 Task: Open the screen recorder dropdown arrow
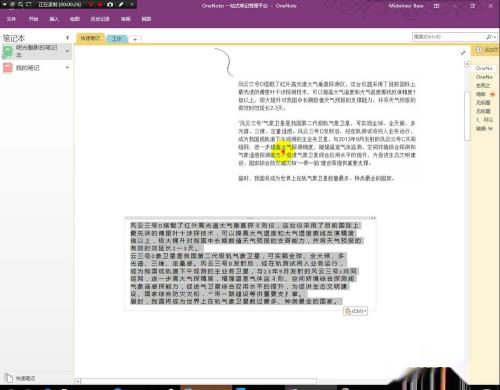5,4
